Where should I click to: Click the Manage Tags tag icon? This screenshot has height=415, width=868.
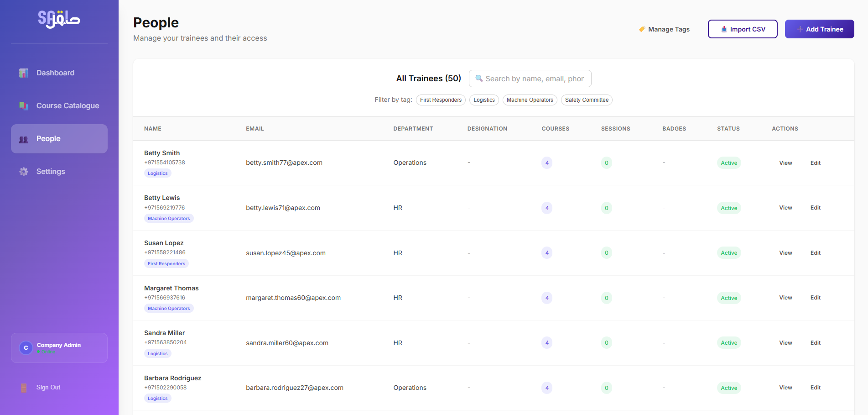[642, 29]
